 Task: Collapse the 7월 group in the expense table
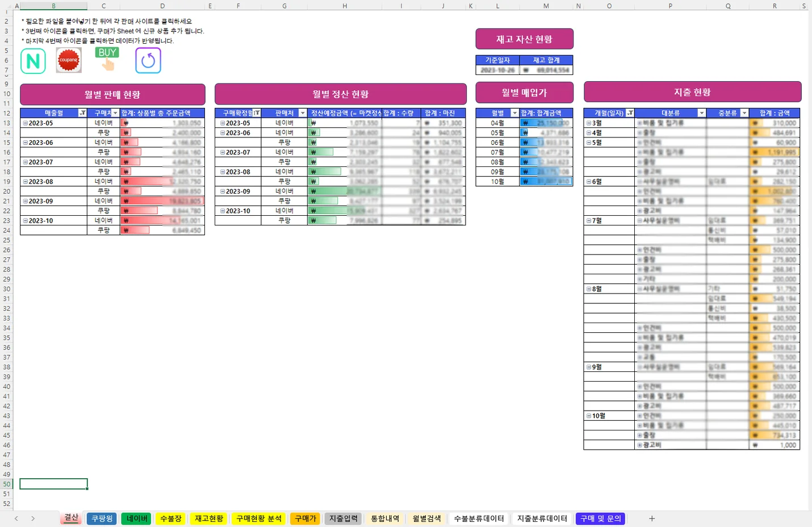(589, 220)
